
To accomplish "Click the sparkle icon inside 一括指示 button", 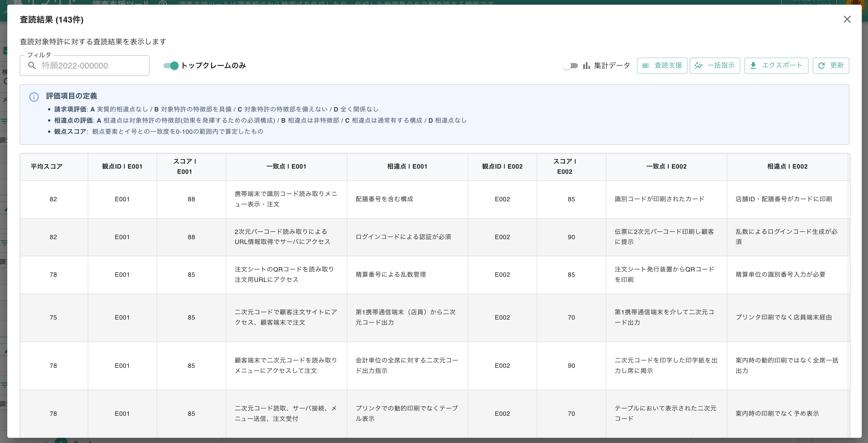I will (698, 66).
